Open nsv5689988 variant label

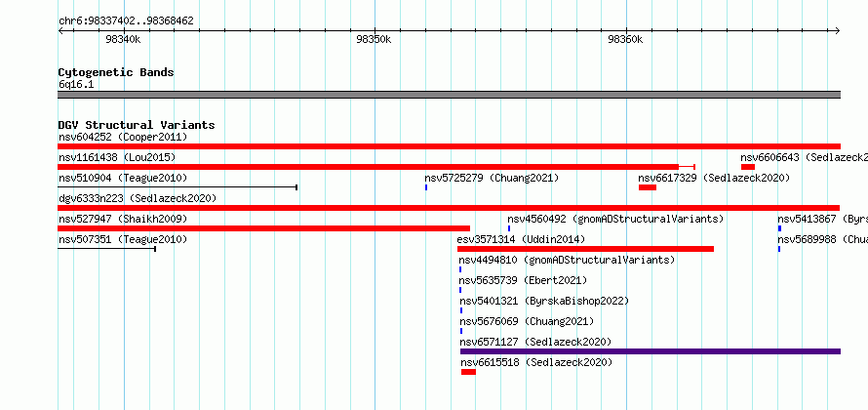click(822, 239)
